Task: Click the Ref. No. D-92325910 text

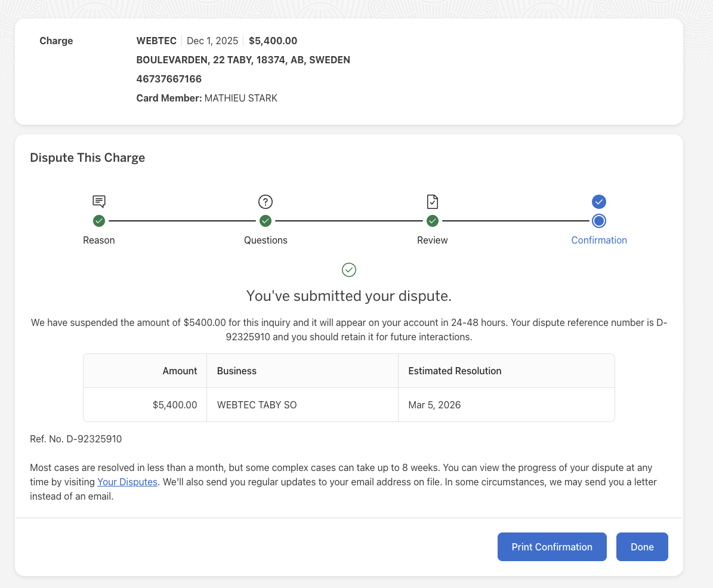Action: pos(76,439)
